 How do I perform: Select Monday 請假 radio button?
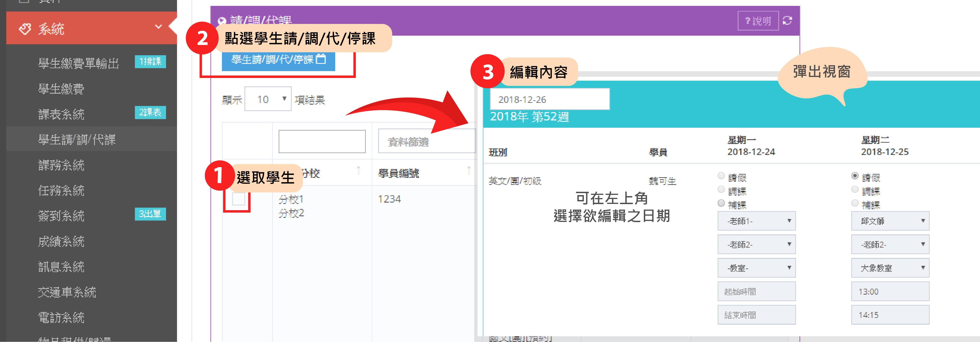point(721,176)
